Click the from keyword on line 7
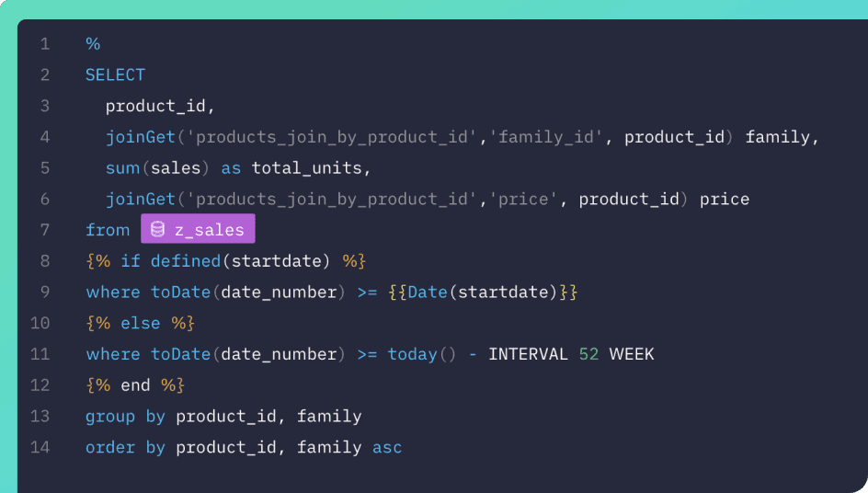 (x=108, y=230)
